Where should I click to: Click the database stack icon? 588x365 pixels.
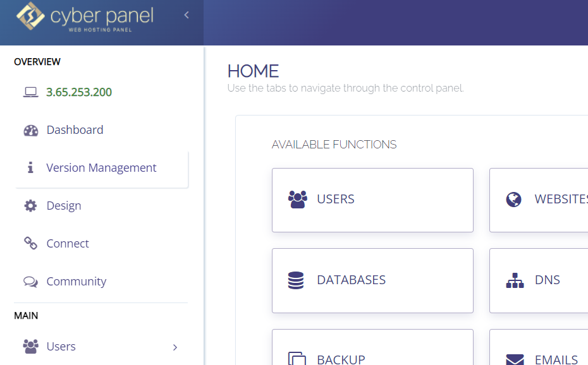tap(296, 280)
